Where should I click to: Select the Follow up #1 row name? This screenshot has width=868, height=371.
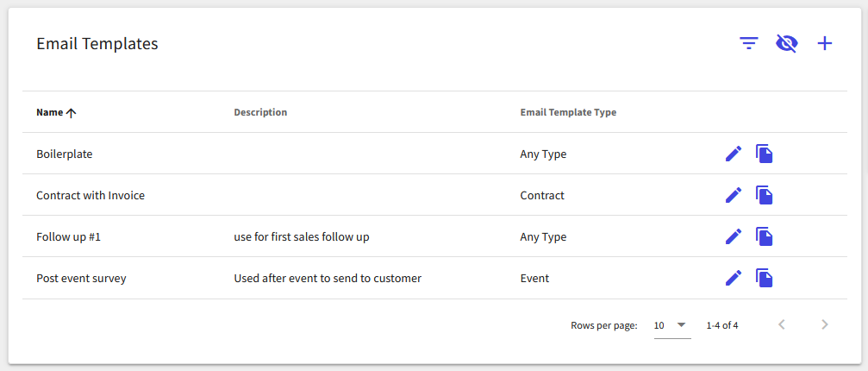click(x=69, y=237)
